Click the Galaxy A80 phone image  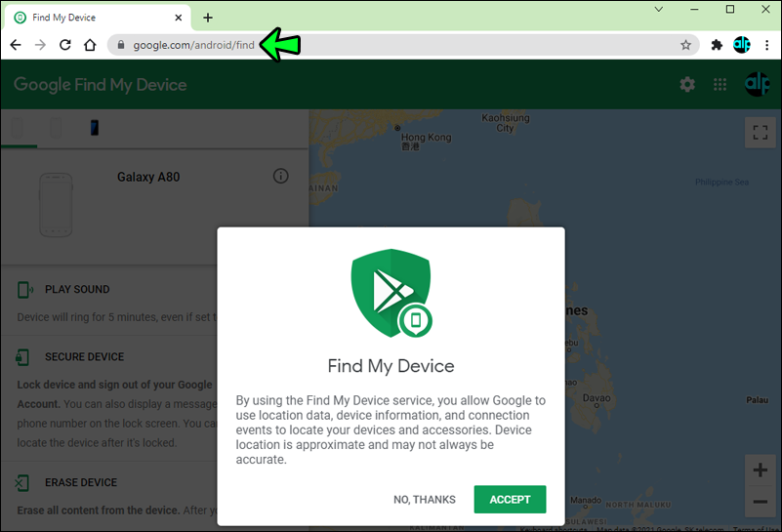tap(56, 204)
